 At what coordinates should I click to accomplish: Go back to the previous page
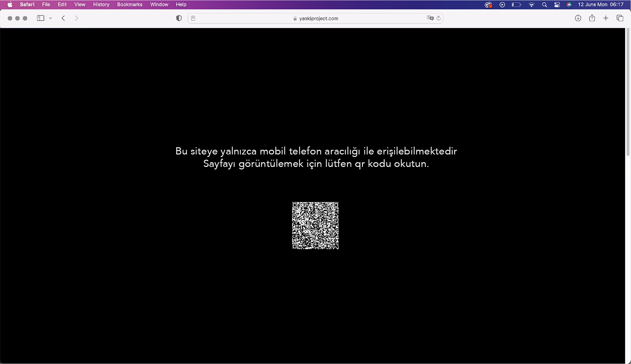[x=63, y=18]
